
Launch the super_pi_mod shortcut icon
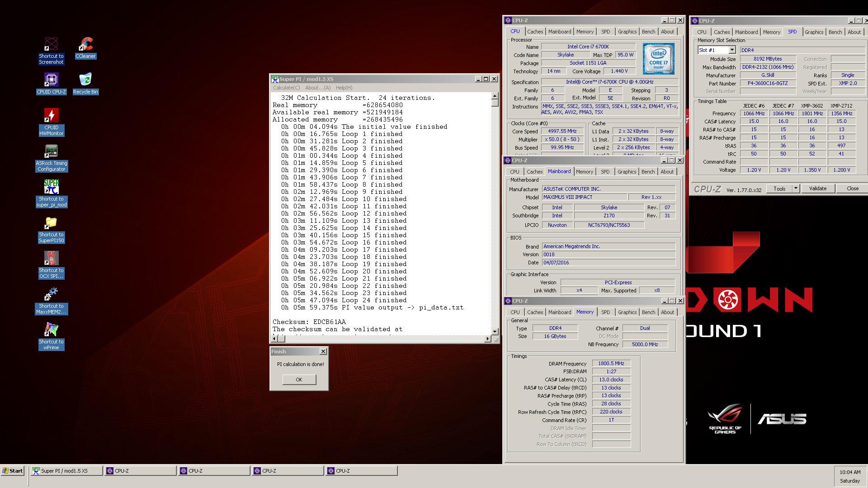tap(51, 193)
